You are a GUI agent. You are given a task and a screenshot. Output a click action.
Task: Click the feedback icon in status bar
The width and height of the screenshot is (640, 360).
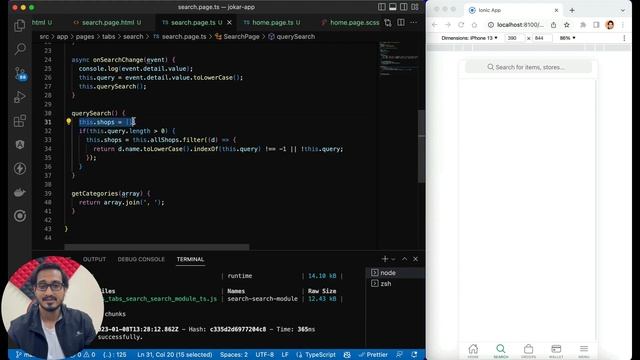(x=400, y=355)
